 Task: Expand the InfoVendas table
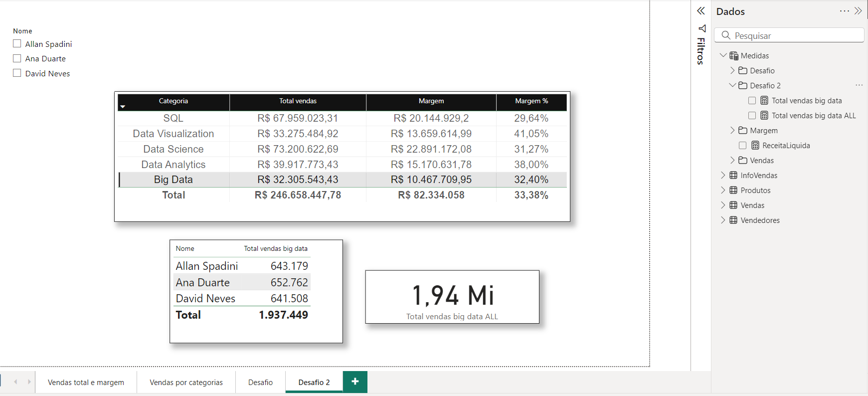click(723, 175)
